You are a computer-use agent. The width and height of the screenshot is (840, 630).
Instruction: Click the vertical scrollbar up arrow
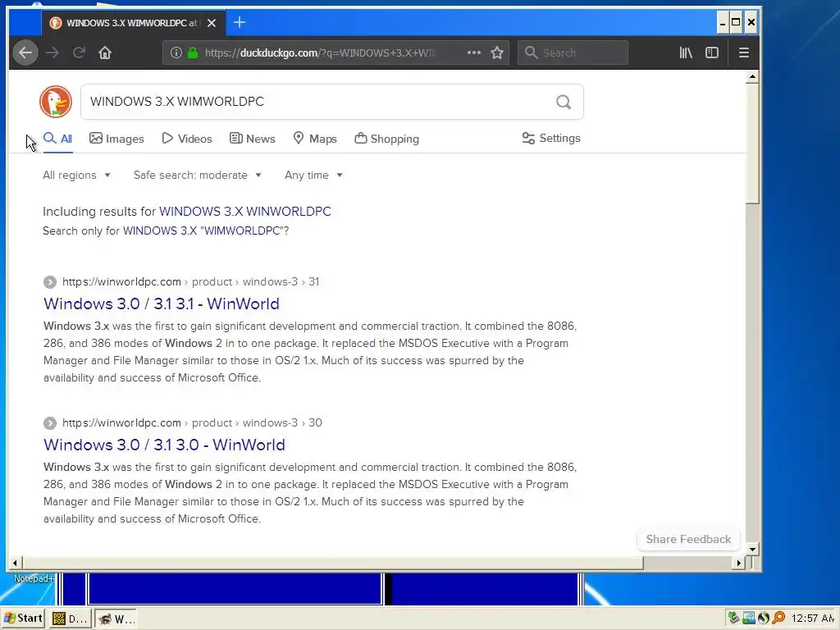(x=753, y=76)
